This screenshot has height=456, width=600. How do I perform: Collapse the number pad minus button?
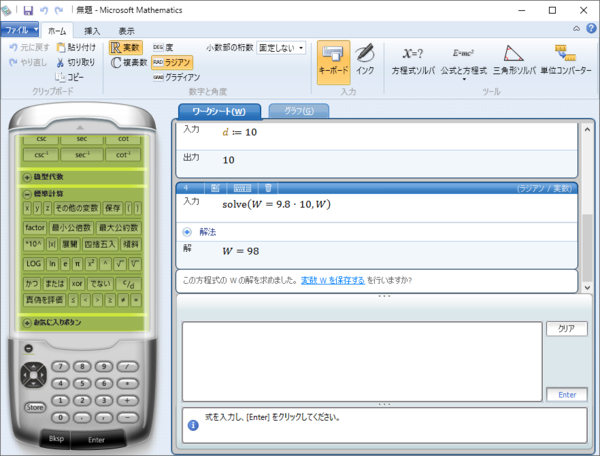pos(28,349)
